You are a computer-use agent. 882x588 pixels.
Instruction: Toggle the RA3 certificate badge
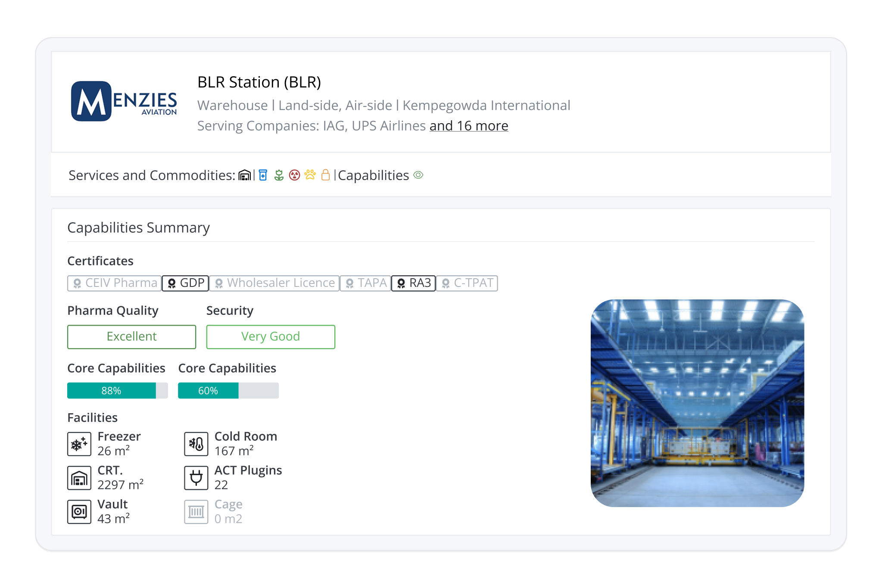pyautogui.click(x=413, y=283)
